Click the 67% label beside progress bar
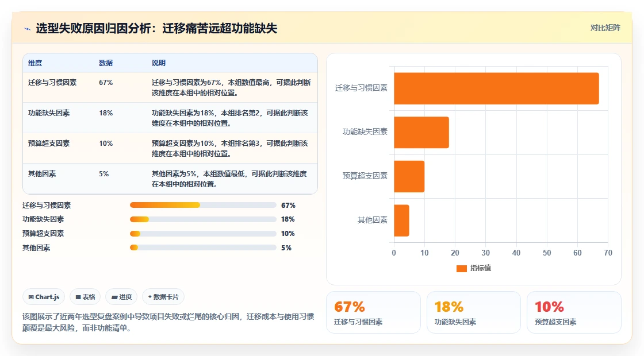The width and height of the screenshot is (644, 356). pyautogui.click(x=288, y=206)
